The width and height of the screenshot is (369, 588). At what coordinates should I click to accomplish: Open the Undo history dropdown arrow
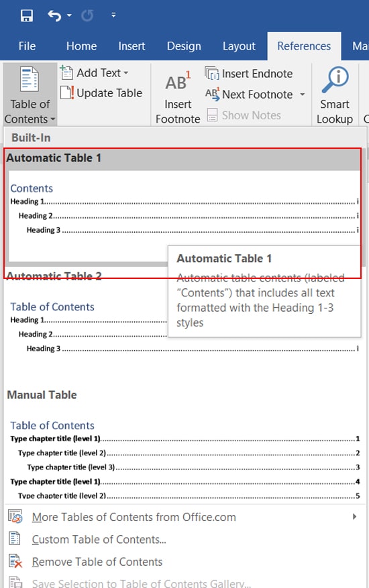point(69,15)
